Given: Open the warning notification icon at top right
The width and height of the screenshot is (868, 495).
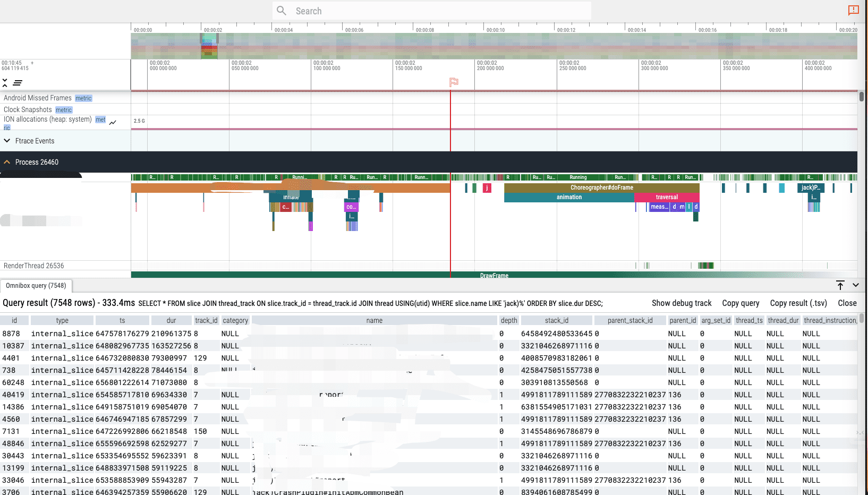Looking at the screenshot, I should tap(853, 10).
